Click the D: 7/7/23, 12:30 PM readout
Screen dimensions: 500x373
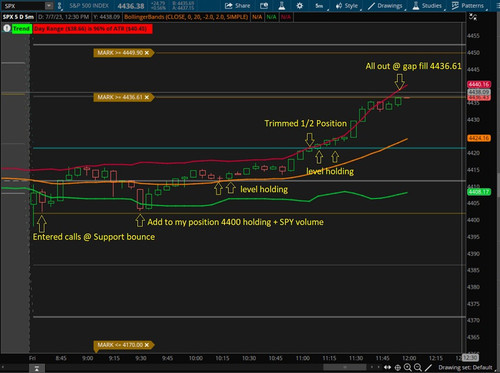coord(63,17)
